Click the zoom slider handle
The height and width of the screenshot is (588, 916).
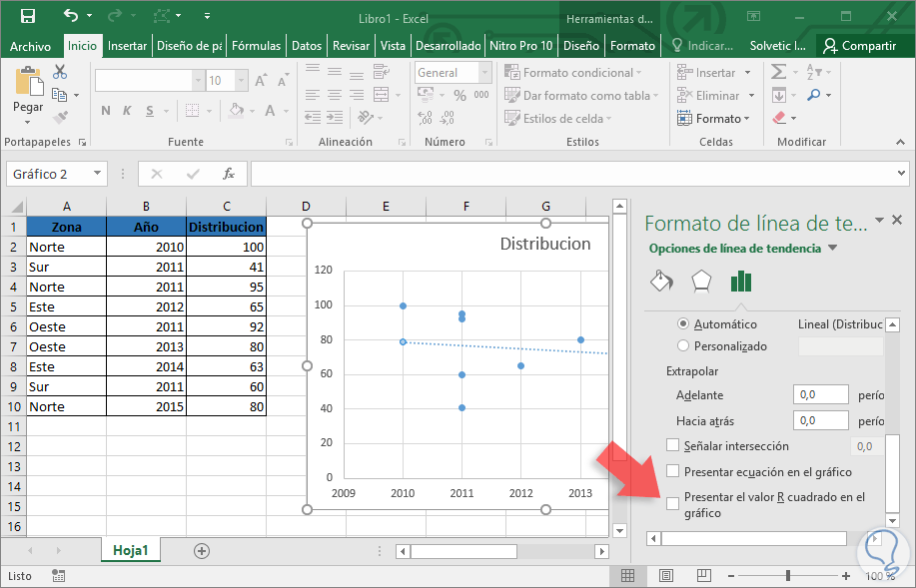pyautogui.click(x=788, y=576)
